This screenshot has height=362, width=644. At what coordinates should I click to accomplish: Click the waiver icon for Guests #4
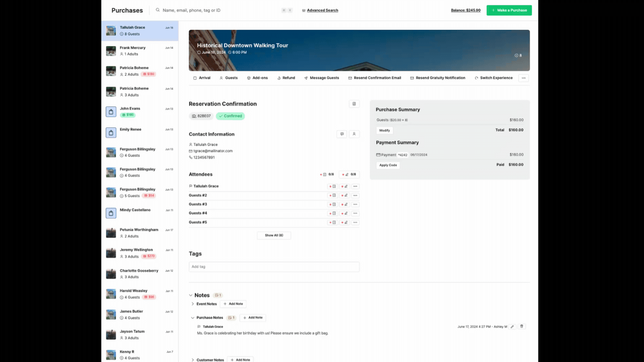pos(333,213)
